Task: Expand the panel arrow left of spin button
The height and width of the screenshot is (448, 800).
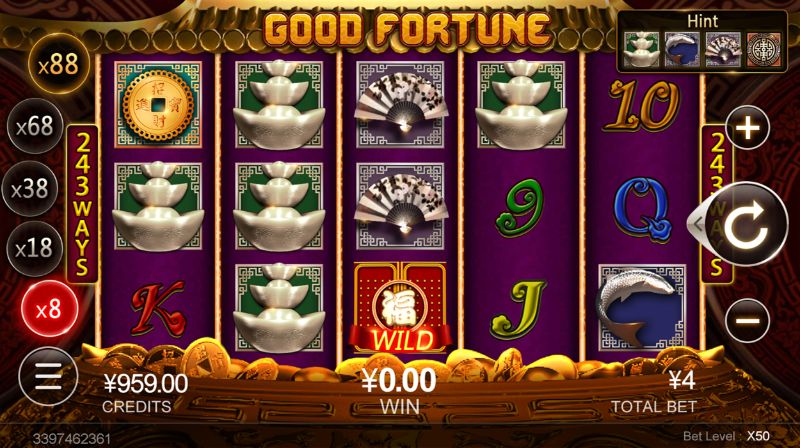Action: [x=697, y=223]
